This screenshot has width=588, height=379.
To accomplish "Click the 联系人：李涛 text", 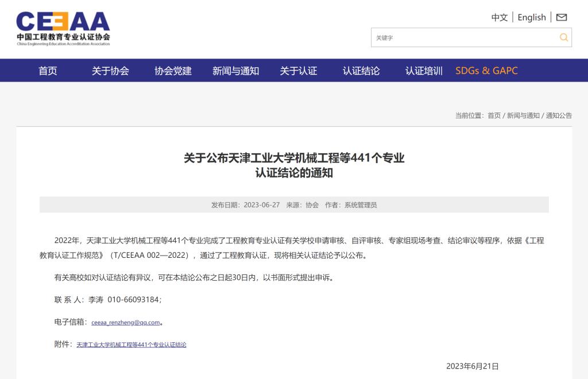I will [79, 300].
